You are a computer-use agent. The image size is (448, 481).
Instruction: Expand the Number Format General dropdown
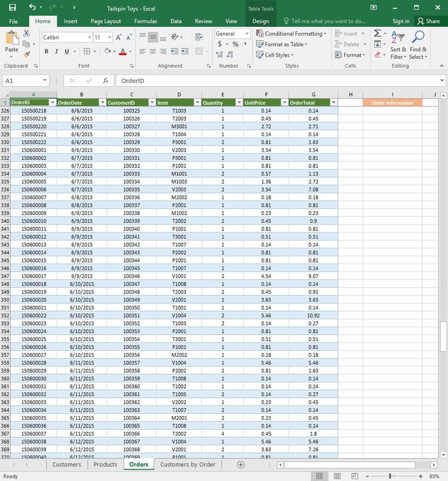(x=247, y=34)
